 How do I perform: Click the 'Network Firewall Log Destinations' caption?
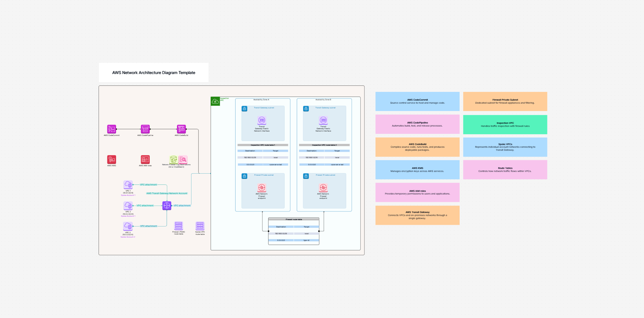(x=176, y=166)
